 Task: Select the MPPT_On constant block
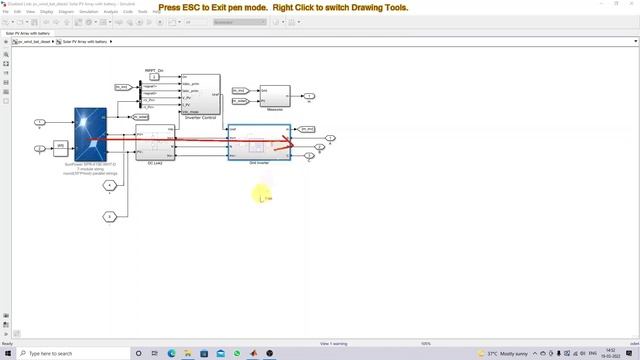(x=154, y=77)
